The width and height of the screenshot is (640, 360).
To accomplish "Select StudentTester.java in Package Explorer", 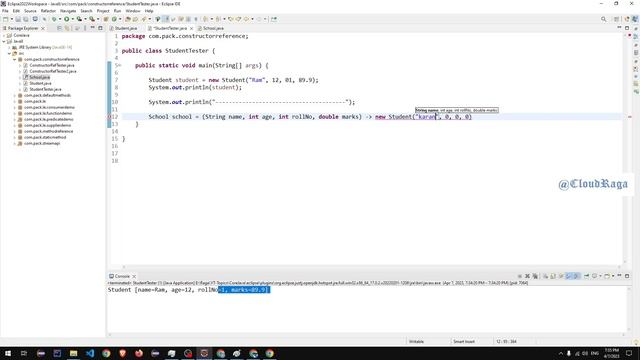I will pos(45,89).
